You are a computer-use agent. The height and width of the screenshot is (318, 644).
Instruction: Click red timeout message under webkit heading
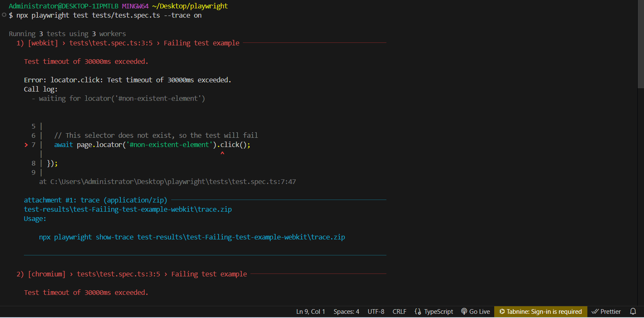[86, 61]
